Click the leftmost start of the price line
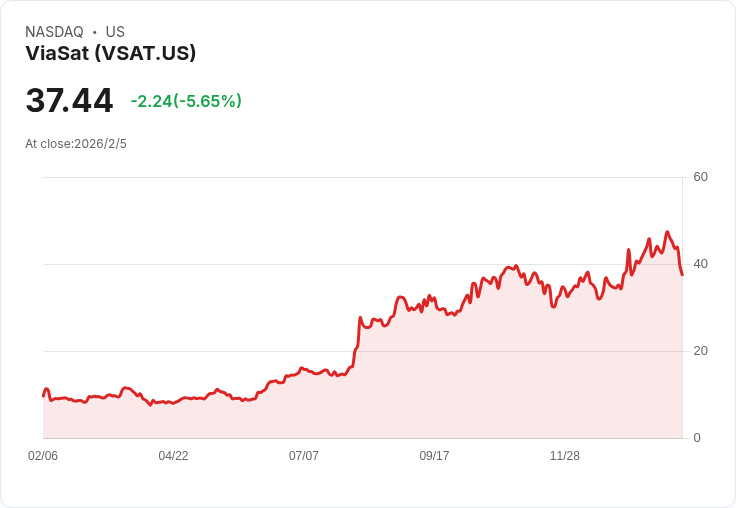 43,396
